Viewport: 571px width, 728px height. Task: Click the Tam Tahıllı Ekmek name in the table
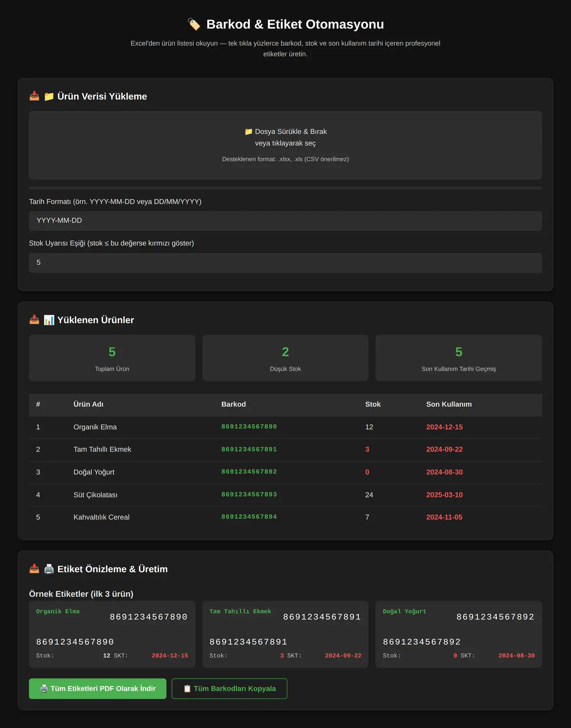[102, 449]
